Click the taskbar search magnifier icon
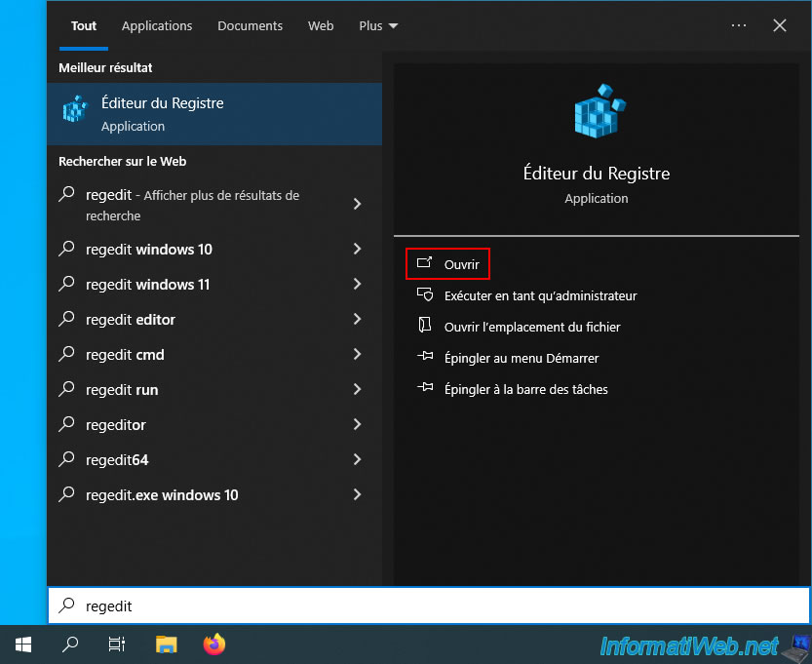 pyautogui.click(x=70, y=644)
